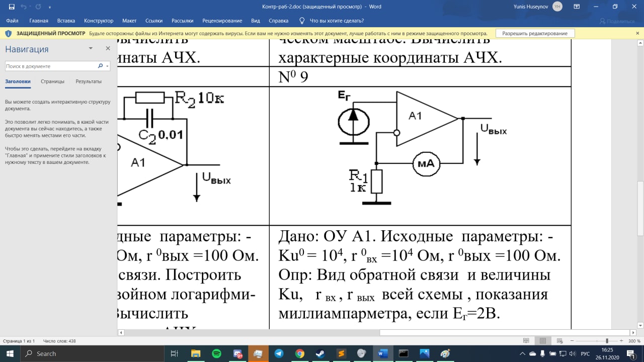644x362 pixels.
Task: Click the magnifier icon in navigation search
Action: point(100,66)
